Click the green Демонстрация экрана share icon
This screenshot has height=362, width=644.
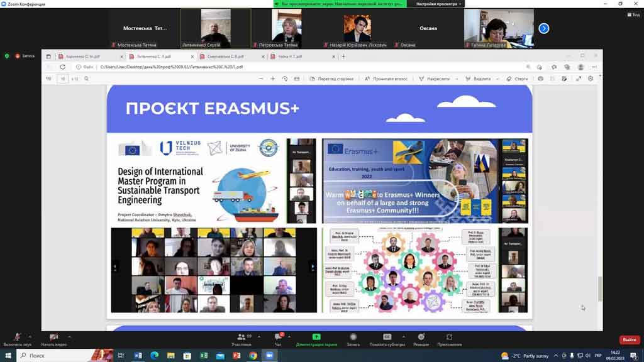pyautogui.click(x=316, y=337)
